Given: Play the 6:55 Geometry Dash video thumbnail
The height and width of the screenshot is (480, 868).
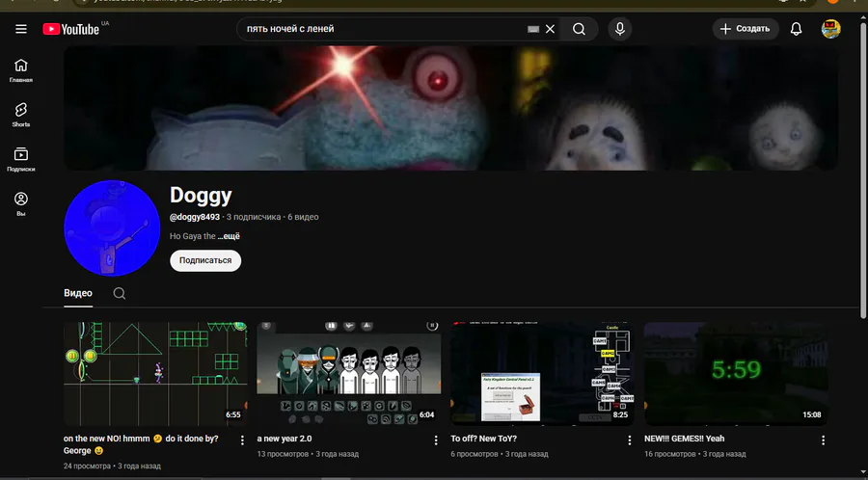Looking at the screenshot, I should 155,374.
